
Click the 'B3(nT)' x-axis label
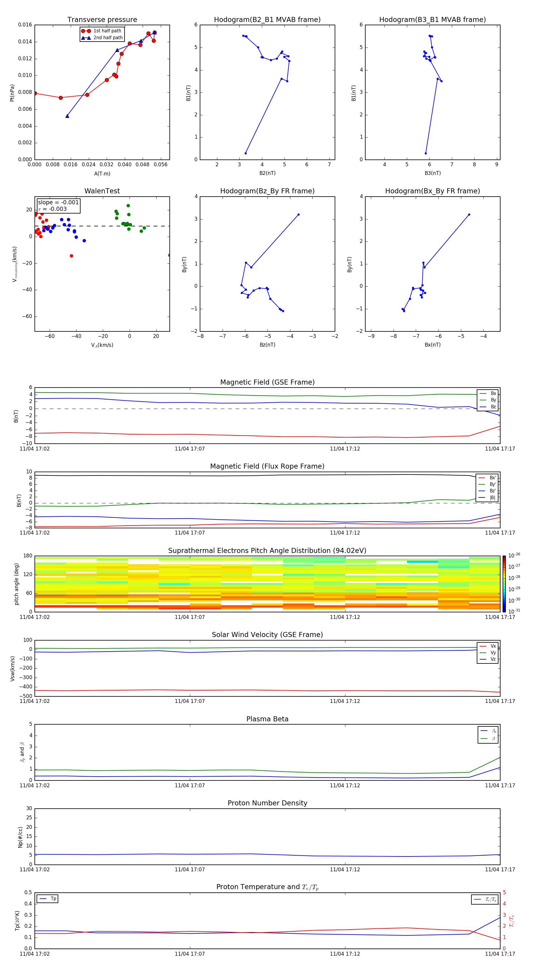click(x=432, y=173)
